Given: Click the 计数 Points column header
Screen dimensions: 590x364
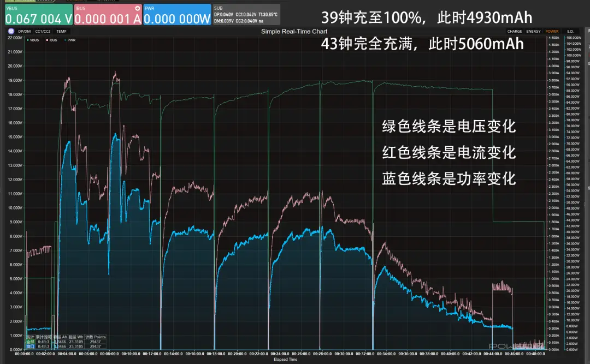Looking at the screenshot, I should [x=96, y=337].
